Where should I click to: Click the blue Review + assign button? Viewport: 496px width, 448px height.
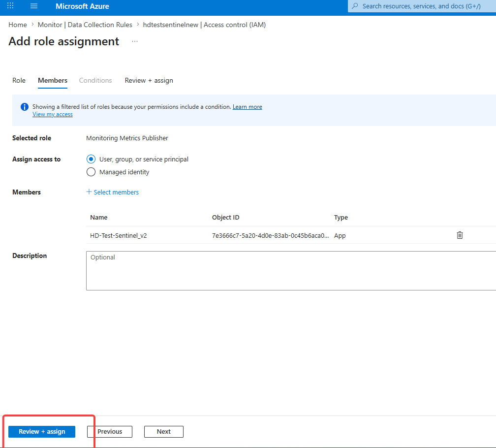[42, 432]
